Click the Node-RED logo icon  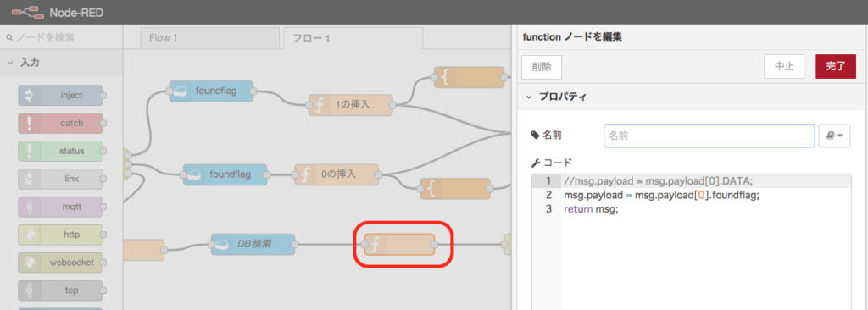click(x=28, y=12)
